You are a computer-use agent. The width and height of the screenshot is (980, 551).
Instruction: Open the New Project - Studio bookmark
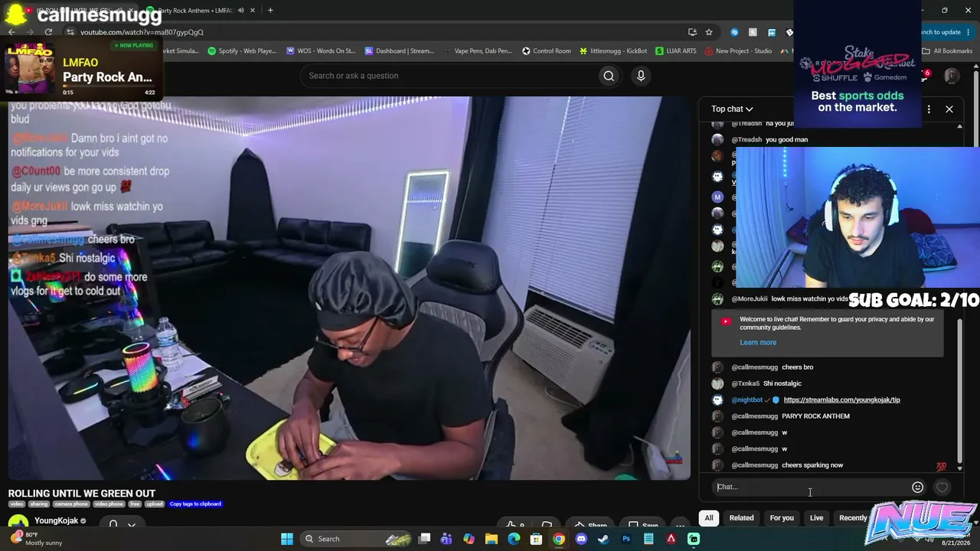coord(738,51)
